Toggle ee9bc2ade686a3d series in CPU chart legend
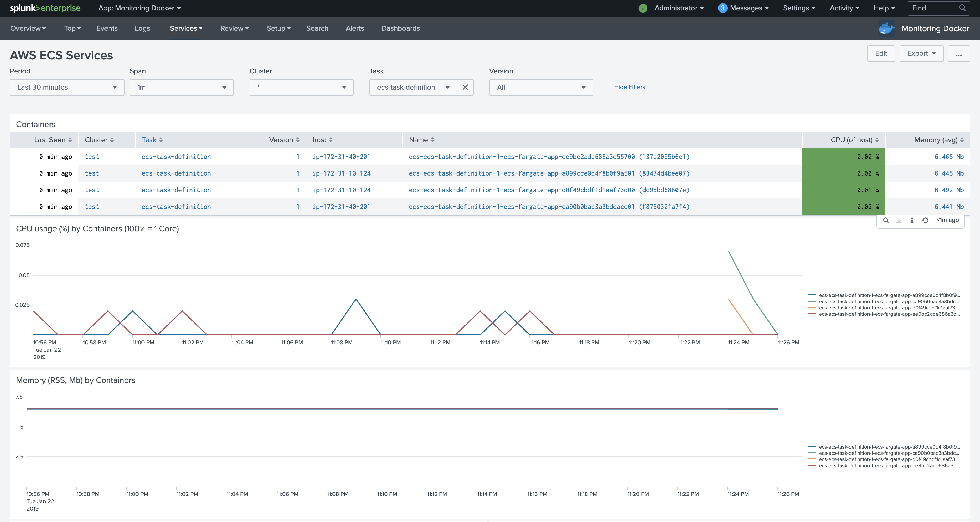Screen dimensions: 980x522 click(x=884, y=314)
